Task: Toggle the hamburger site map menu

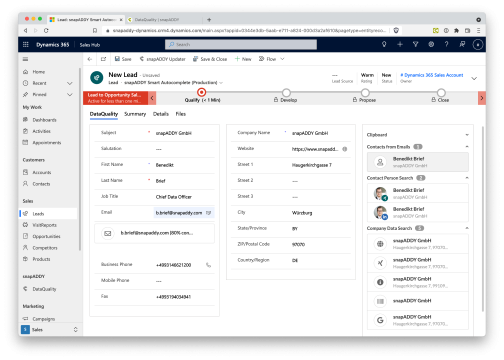Action: pyautogui.click(x=25, y=59)
